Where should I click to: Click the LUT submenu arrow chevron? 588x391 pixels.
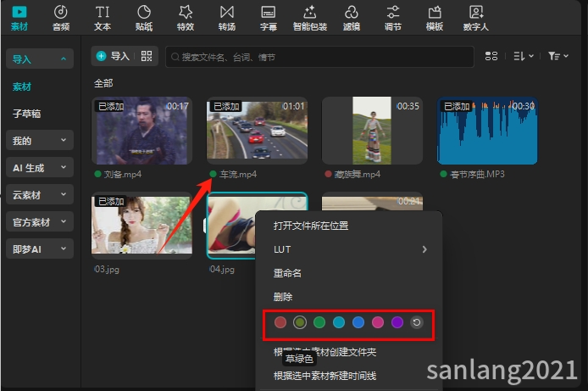pos(424,249)
